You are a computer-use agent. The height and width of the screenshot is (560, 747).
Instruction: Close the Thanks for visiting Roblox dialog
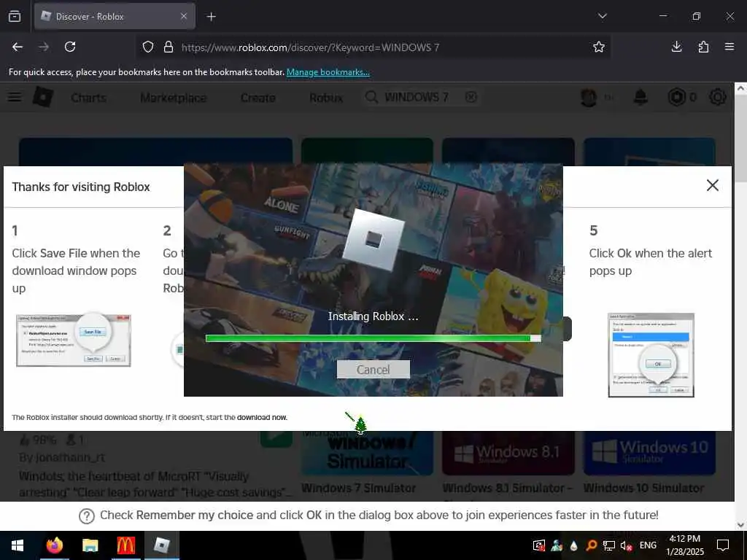712,185
